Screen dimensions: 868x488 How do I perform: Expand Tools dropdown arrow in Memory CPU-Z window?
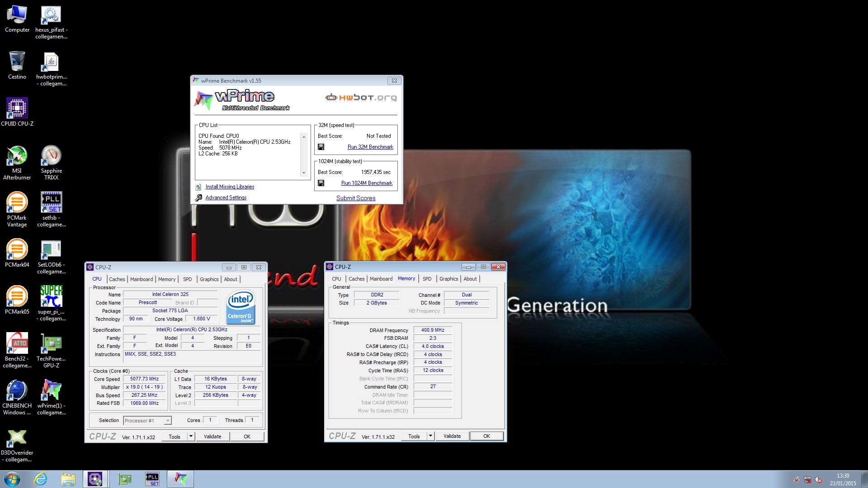coord(430,436)
